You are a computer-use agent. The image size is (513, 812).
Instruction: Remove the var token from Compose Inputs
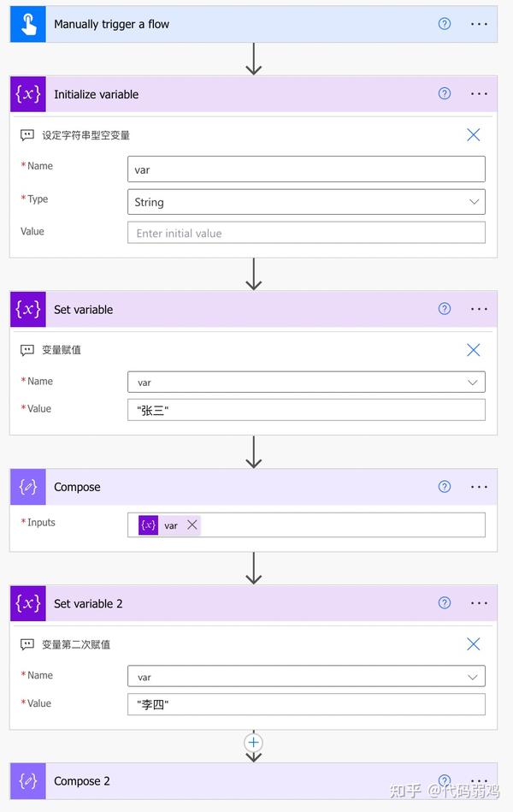192,525
